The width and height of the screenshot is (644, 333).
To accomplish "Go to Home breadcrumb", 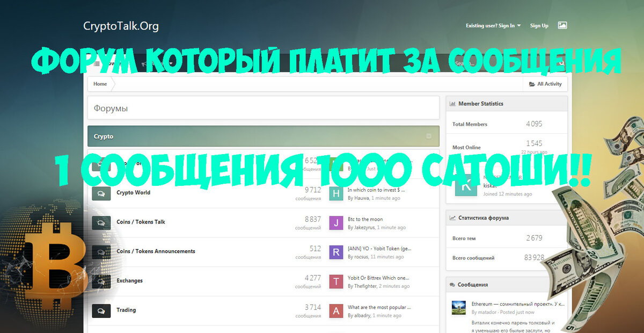I will [x=100, y=84].
